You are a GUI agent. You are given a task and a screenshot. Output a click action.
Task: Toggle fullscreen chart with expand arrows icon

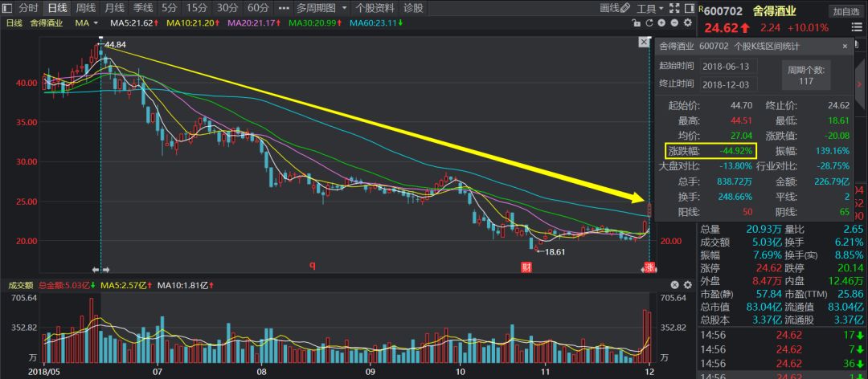pyautogui.click(x=674, y=8)
